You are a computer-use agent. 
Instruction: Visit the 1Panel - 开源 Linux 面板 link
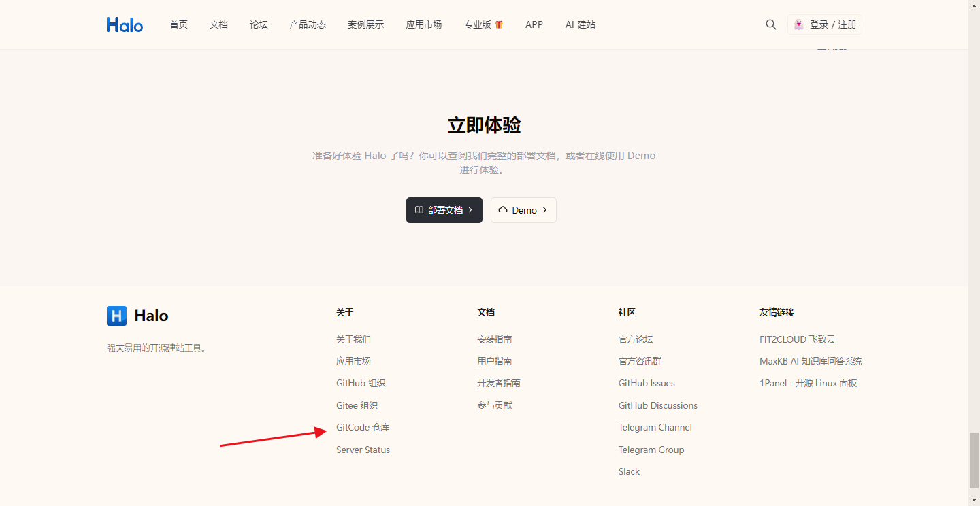click(x=808, y=383)
